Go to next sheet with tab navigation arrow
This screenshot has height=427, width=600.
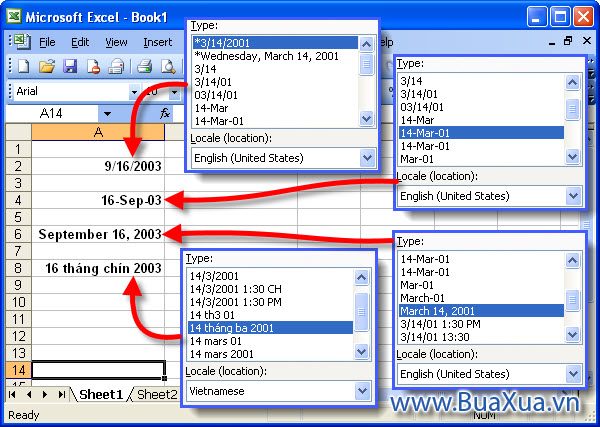coord(45,394)
